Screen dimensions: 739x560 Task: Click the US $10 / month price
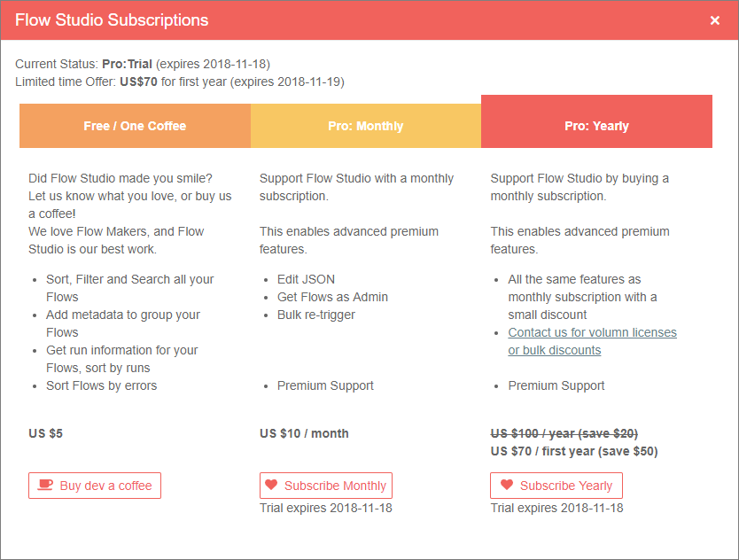coord(304,433)
